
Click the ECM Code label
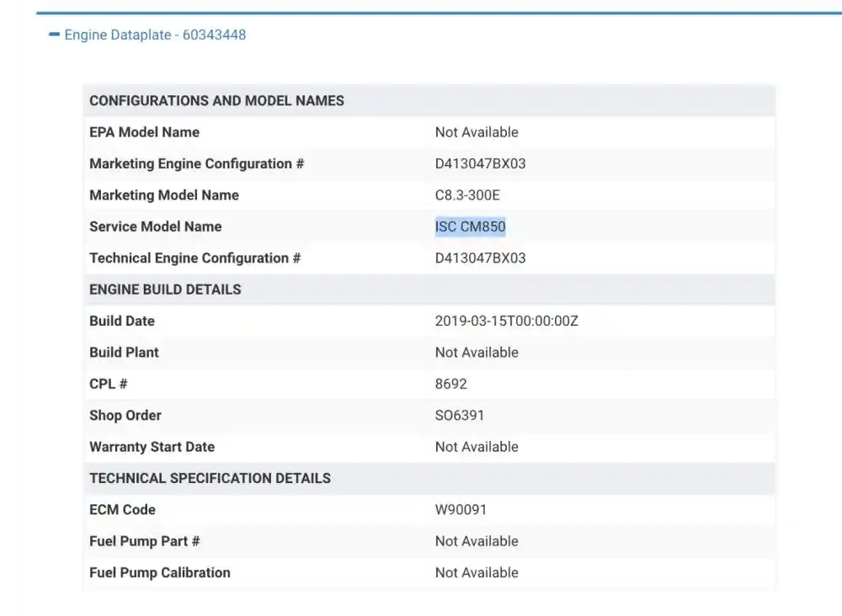(x=122, y=510)
